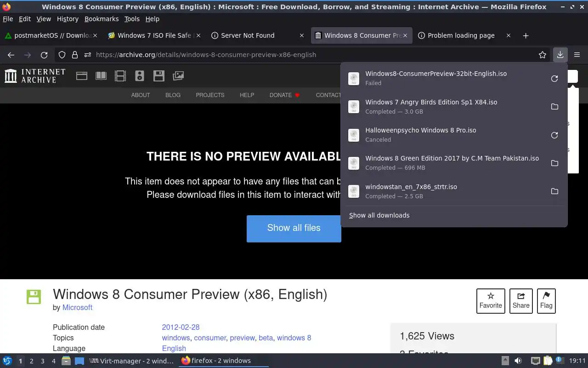Go back to the previous page
This screenshot has width=588, height=368.
(11, 55)
